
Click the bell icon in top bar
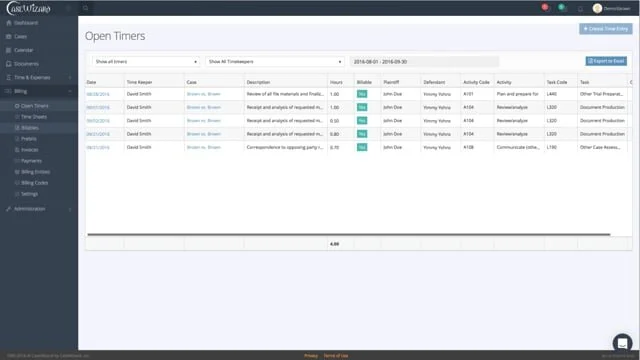click(x=580, y=9)
